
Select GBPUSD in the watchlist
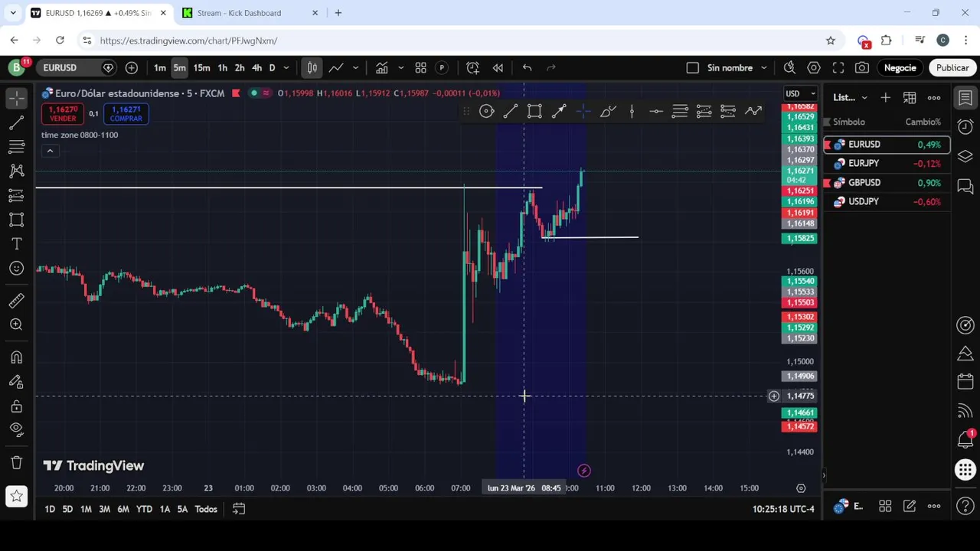(x=887, y=182)
